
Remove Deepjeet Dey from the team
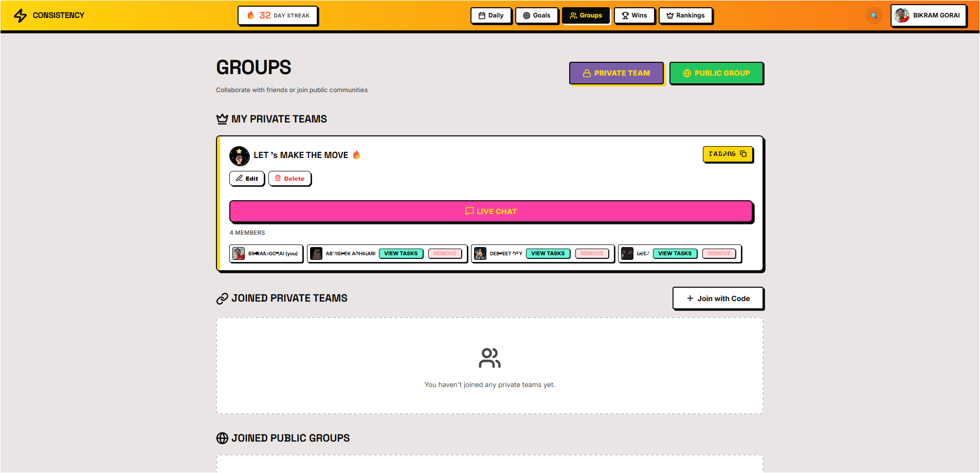tap(592, 254)
